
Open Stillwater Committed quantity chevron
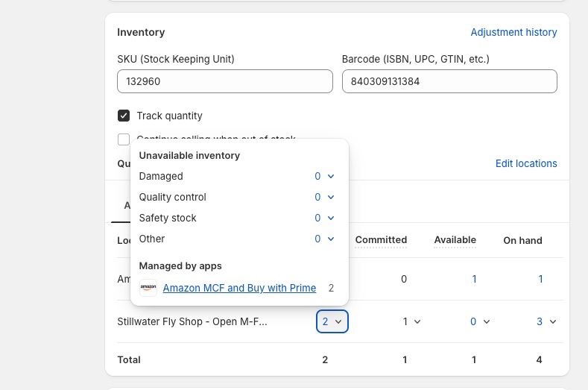417,321
